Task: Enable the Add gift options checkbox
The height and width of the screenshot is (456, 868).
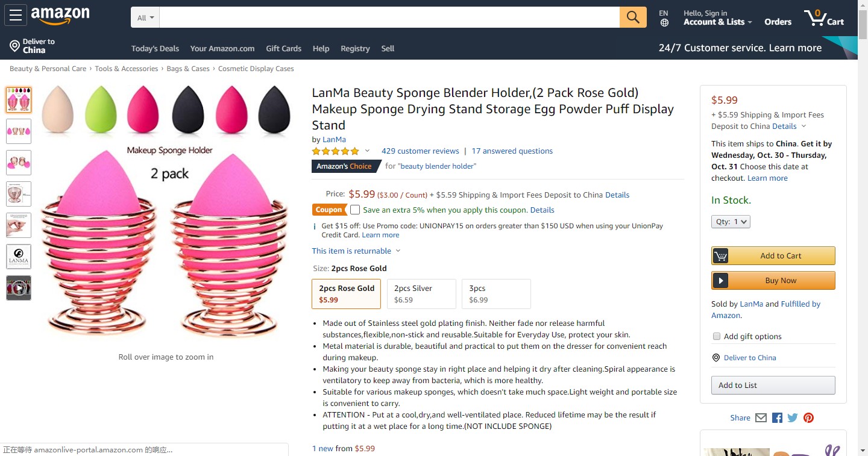Action: 717,336
